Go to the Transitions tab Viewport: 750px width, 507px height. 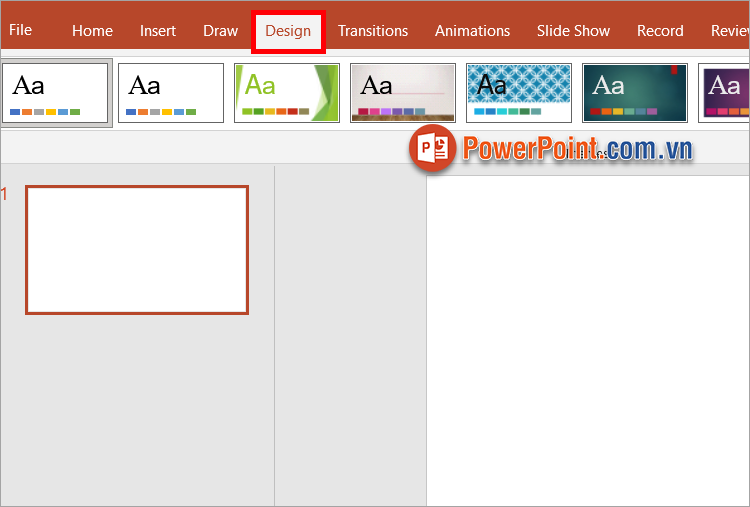point(373,31)
